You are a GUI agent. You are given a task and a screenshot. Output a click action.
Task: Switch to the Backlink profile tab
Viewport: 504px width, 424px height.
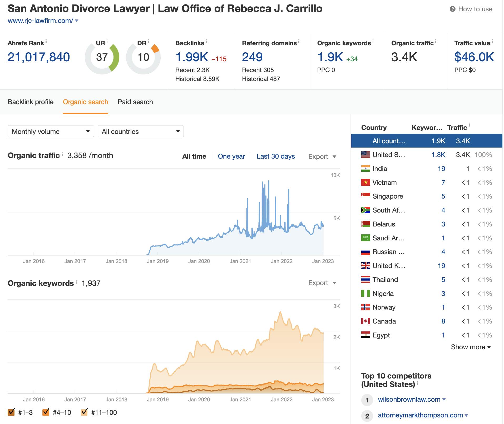[x=31, y=102]
